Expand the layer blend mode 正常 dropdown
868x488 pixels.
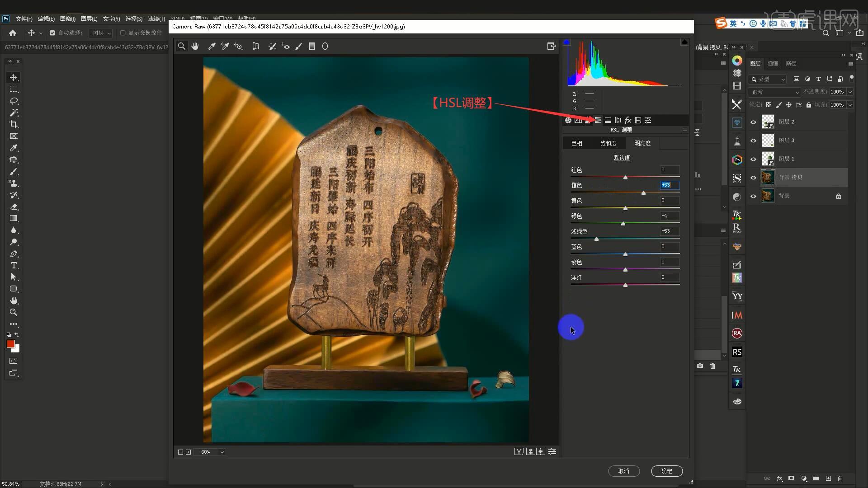pos(774,92)
